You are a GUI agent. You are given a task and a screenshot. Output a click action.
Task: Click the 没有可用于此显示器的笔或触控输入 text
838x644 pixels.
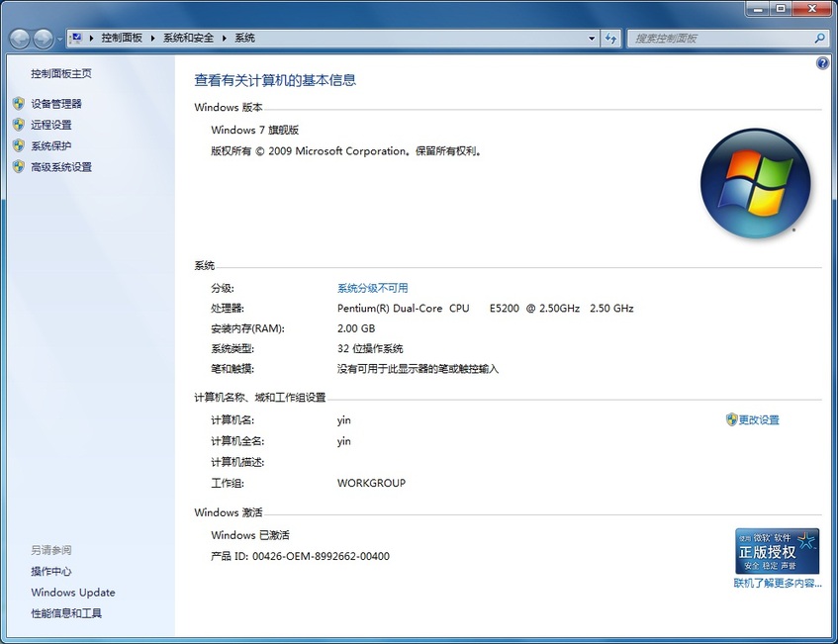[x=418, y=369]
